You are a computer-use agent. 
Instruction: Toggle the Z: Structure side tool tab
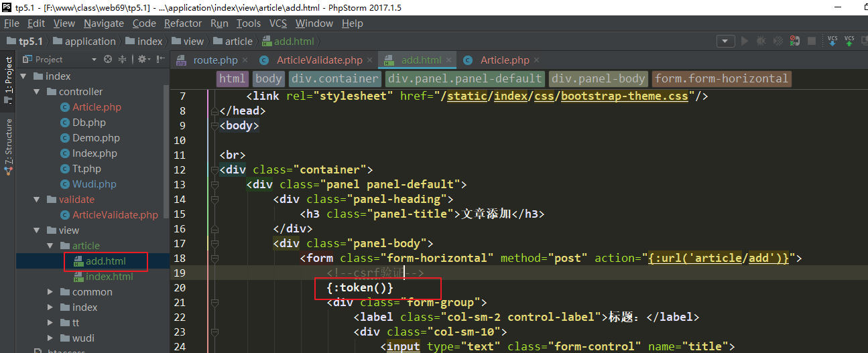(x=8, y=147)
